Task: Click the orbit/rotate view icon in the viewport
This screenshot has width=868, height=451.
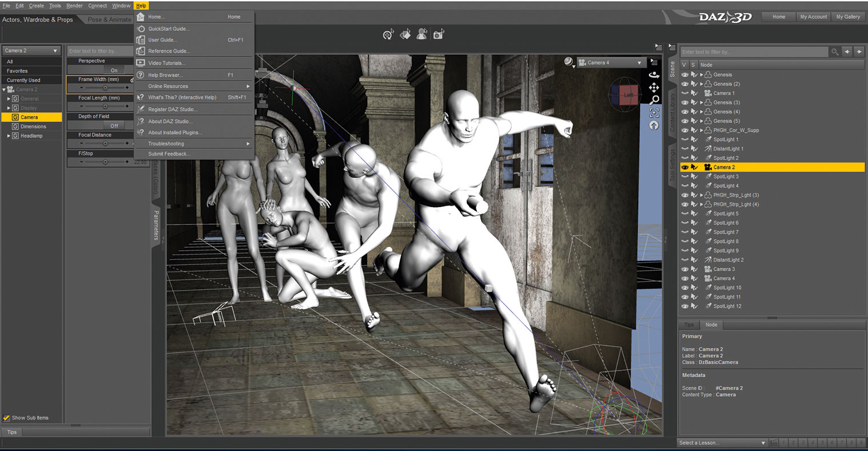Action: tap(654, 75)
